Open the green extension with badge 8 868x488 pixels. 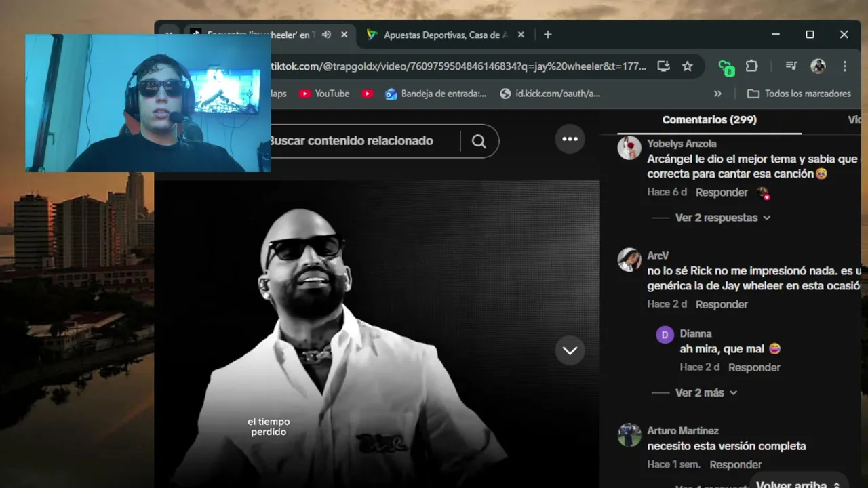tap(726, 66)
